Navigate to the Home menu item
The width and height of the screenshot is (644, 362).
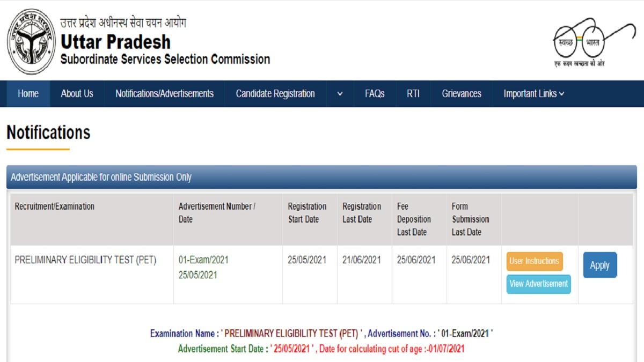27,93
